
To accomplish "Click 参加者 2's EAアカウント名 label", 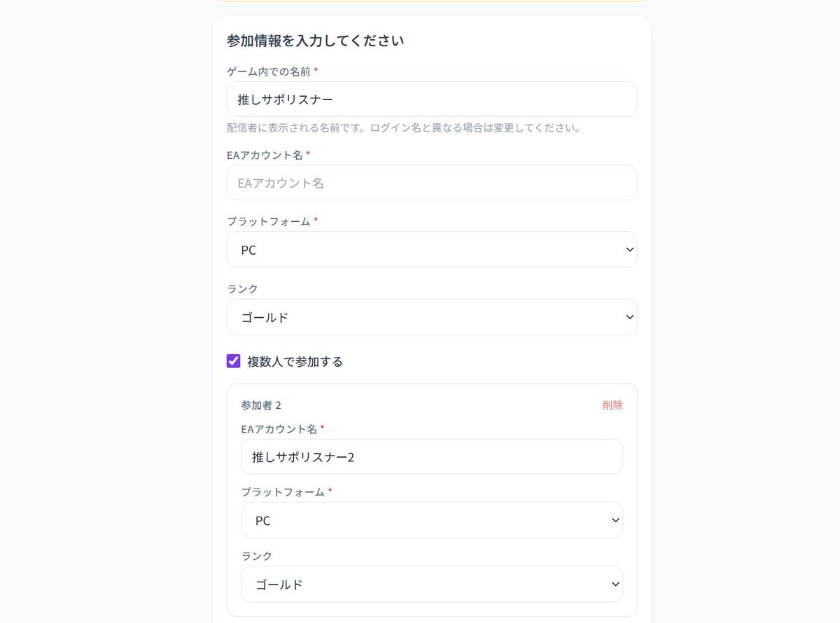I will pos(279,428).
